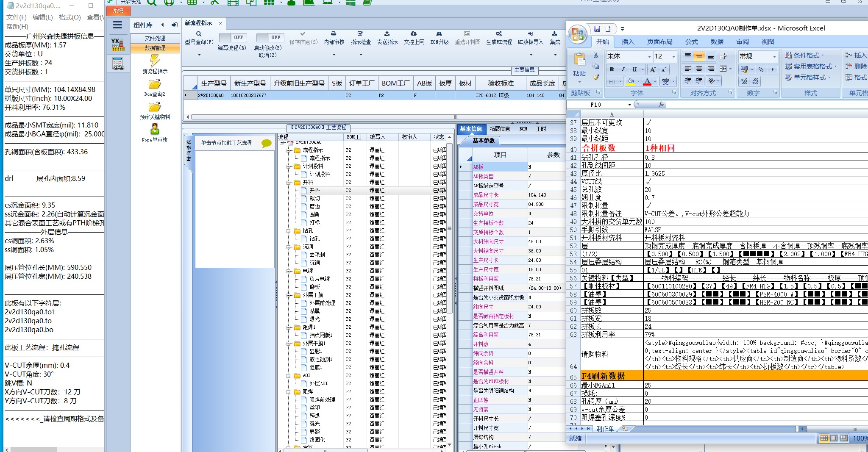
Task: Collapse the 钻孔 folder in process tree
Action: 289,231
